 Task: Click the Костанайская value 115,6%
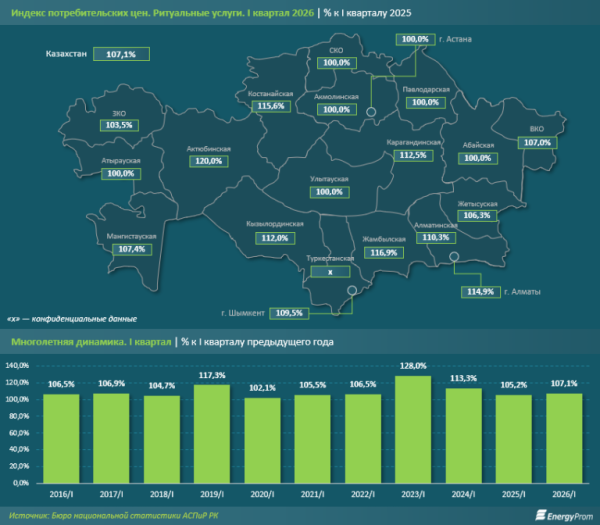[271, 106]
